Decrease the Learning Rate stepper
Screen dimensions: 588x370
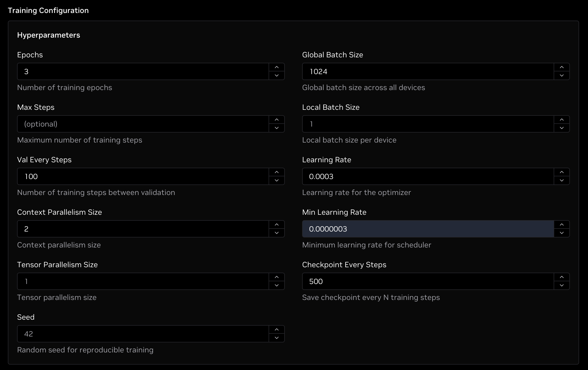[x=561, y=180]
